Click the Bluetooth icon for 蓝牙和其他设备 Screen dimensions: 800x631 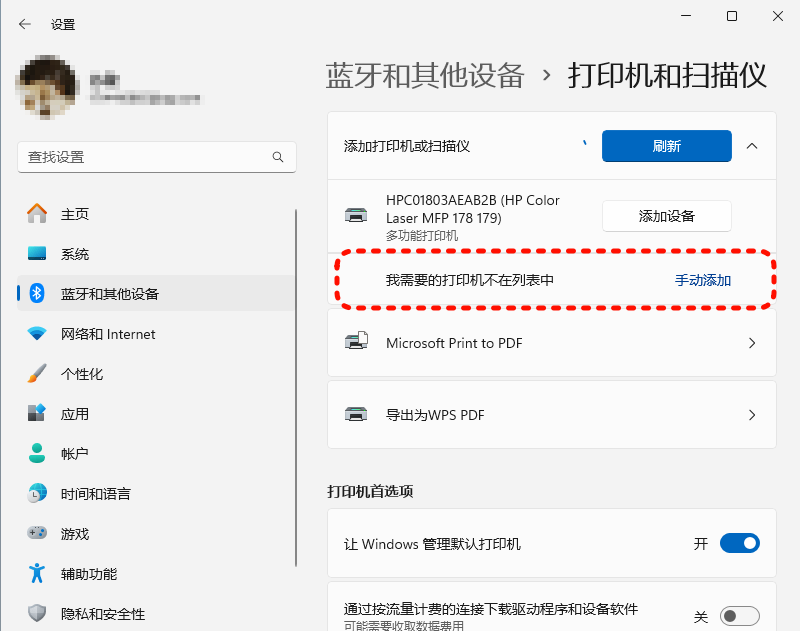[x=34, y=293]
